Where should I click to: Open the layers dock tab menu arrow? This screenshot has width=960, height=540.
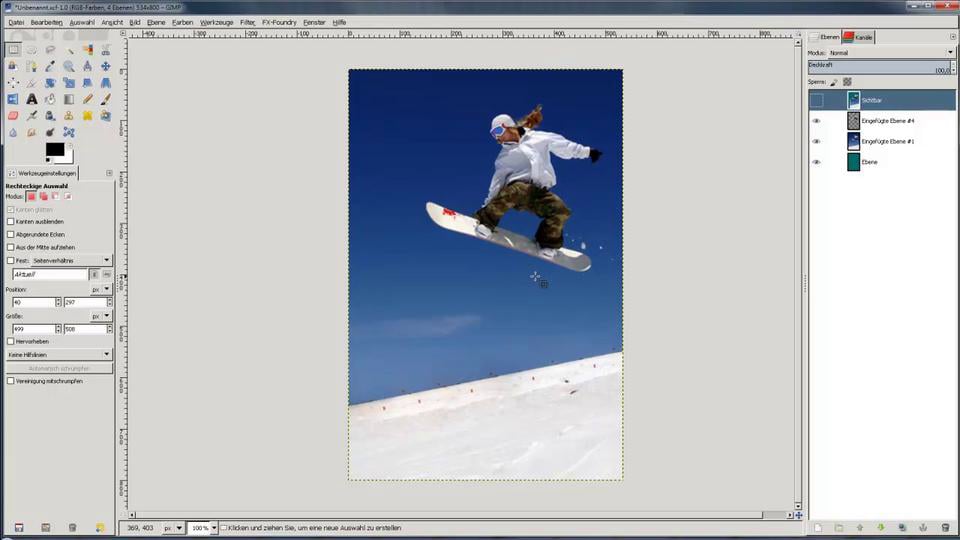(953, 37)
